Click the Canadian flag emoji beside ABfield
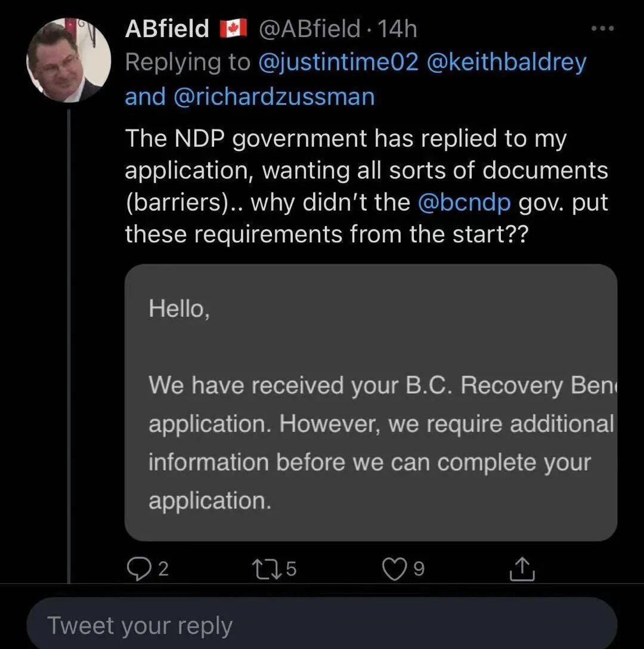This screenshot has height=649, width=644. (233, 29)
